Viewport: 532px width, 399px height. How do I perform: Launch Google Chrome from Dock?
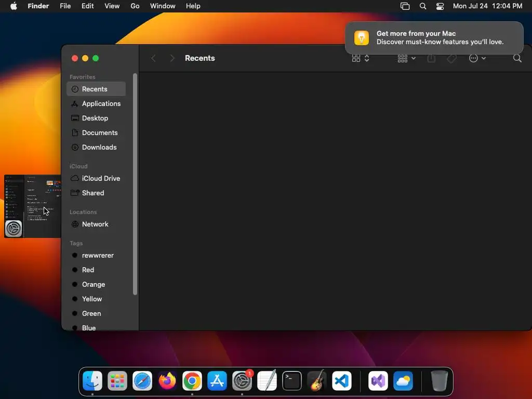pos(192,381)
